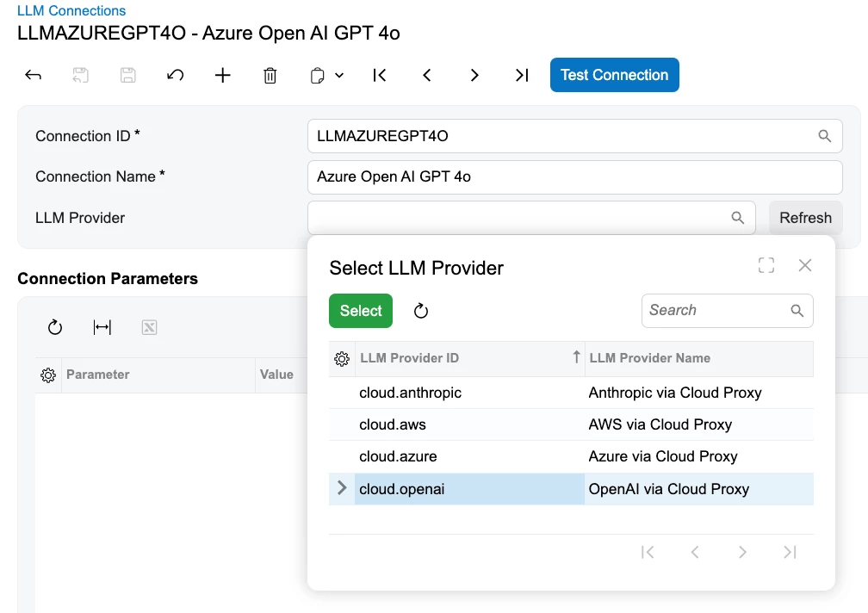
Task: Go to last page in provider dialog
Action: 790,552
